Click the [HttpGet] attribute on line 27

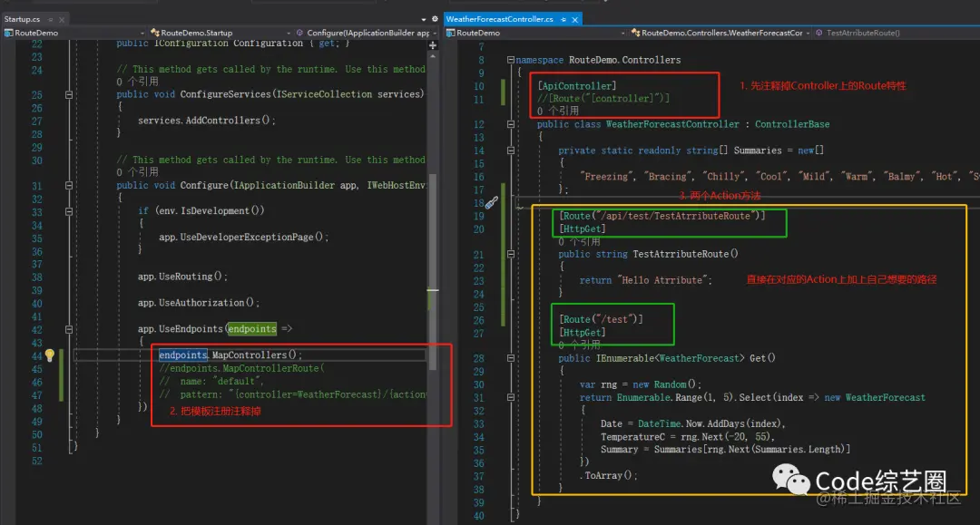(x=582, y=333)
